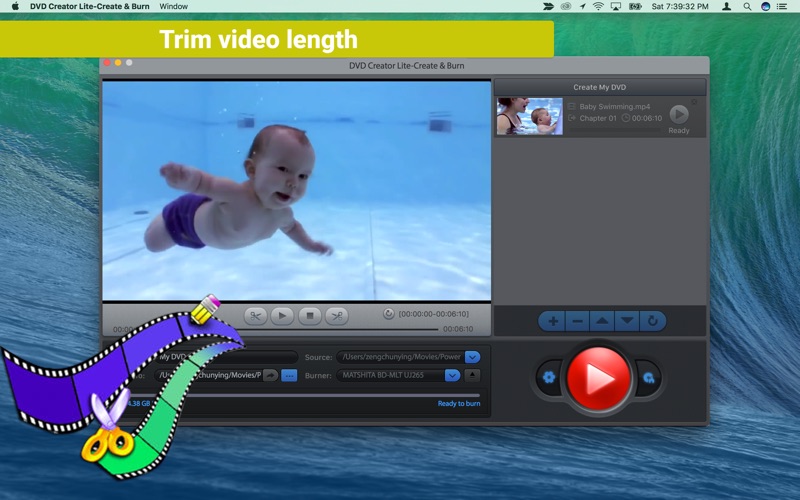This screenshot has width=800, height=500.
Task: Click the Ready status under item play button
Action: 679,131
